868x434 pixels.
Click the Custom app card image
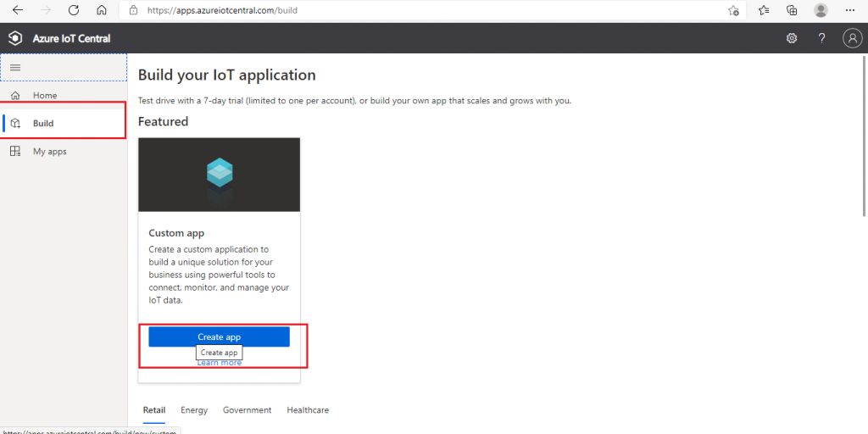click(220, 175)
